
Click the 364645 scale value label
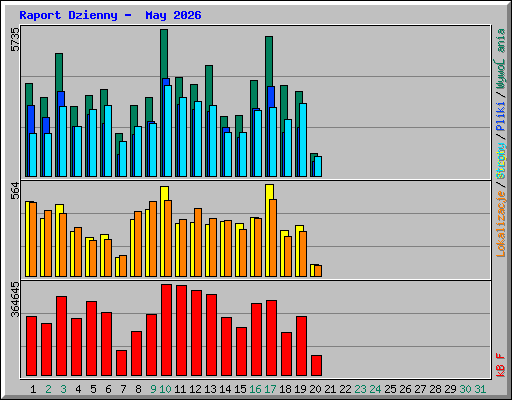[x=15, y=299]
